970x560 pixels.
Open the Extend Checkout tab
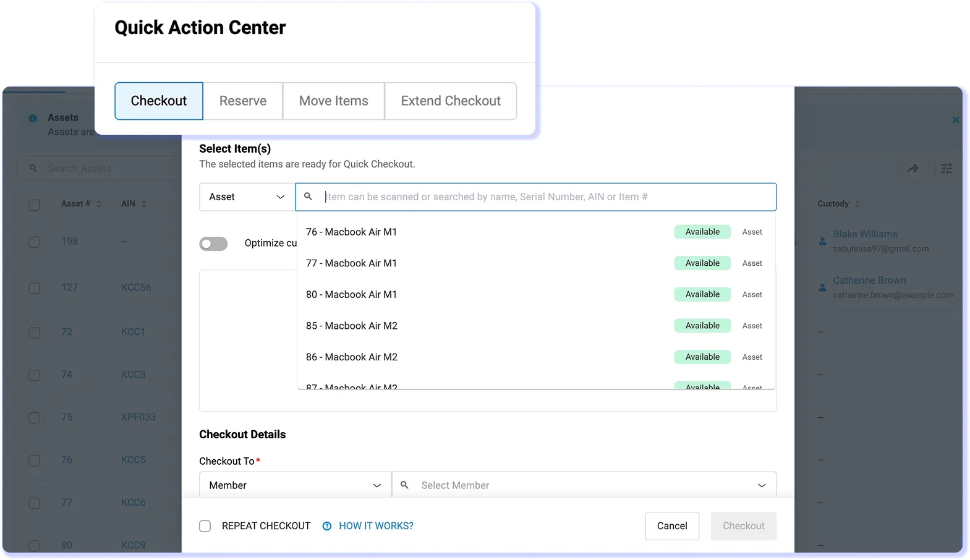click(451, 101)
